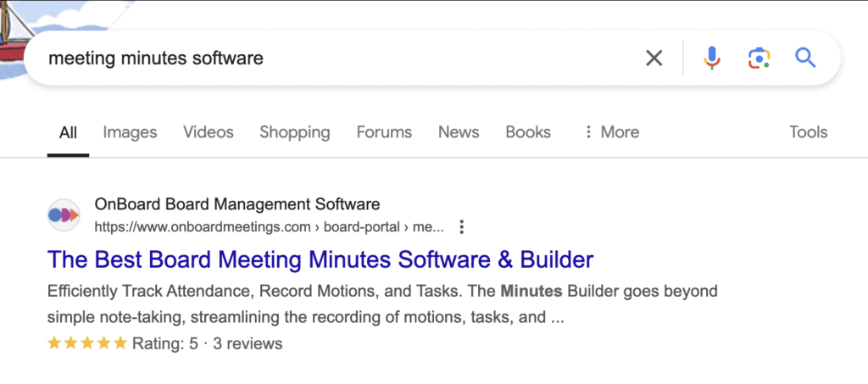Focus the search box containing meeting minutes software
Image resolution: width=868 pixels, height=384 pixels.
[339, 58]
